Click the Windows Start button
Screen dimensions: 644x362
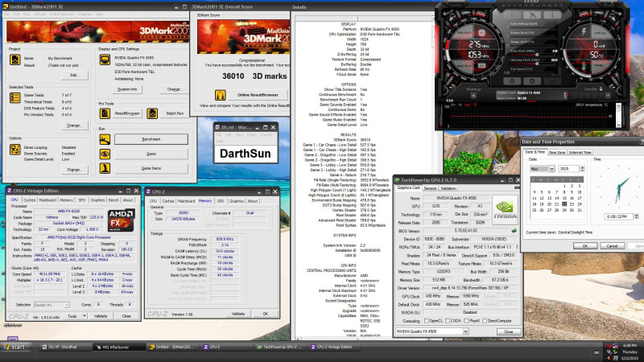click(x=14, y=348)
